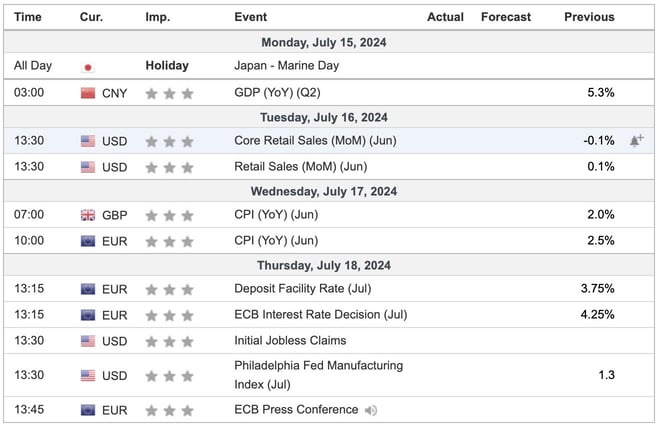Click the Event column header

point(251,17)
